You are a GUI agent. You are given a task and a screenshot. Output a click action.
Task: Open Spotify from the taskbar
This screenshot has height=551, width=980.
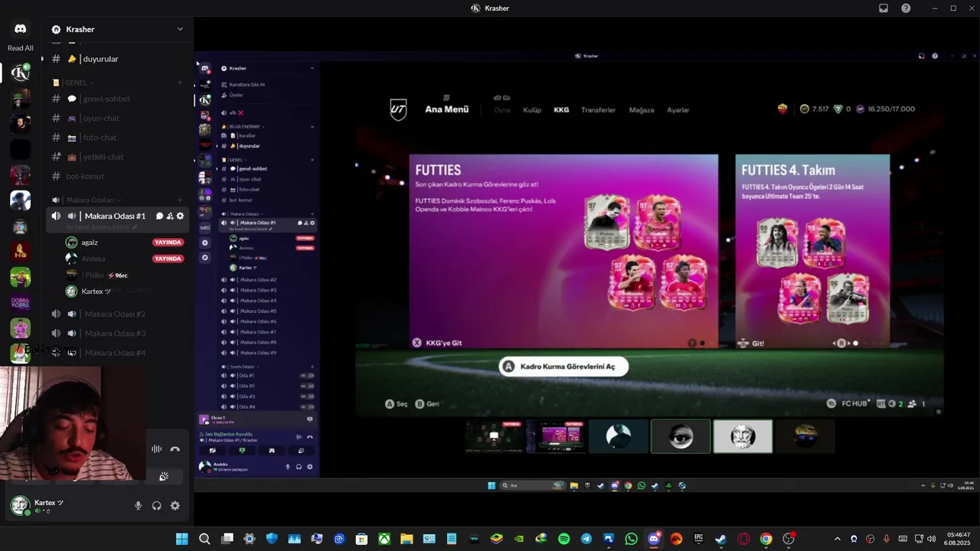pyautogui.click(x=563, y=539)
